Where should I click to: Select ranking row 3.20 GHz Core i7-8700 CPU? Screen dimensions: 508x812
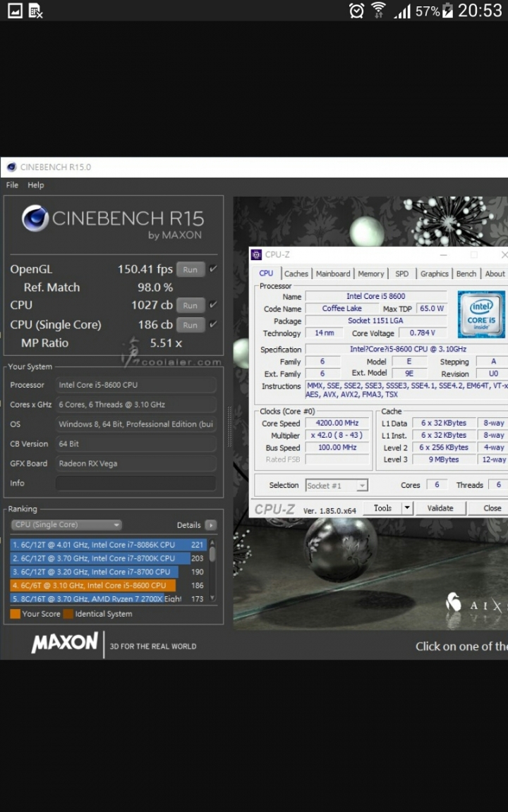tap(109, 572)
